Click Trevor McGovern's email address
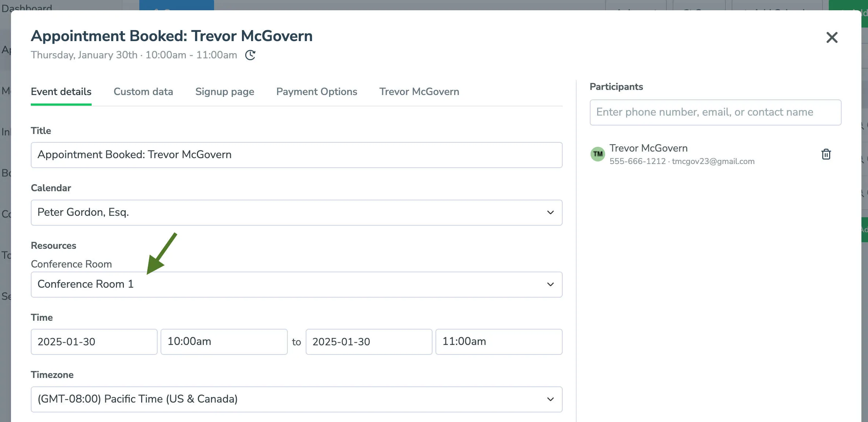 click(x=713, y=161)
